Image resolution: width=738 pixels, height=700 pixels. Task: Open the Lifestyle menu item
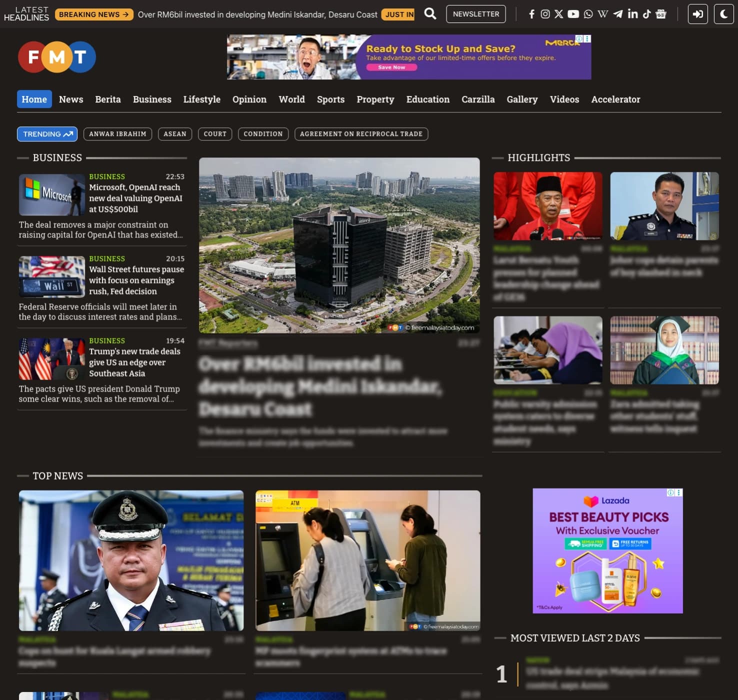tap(202, 99)
